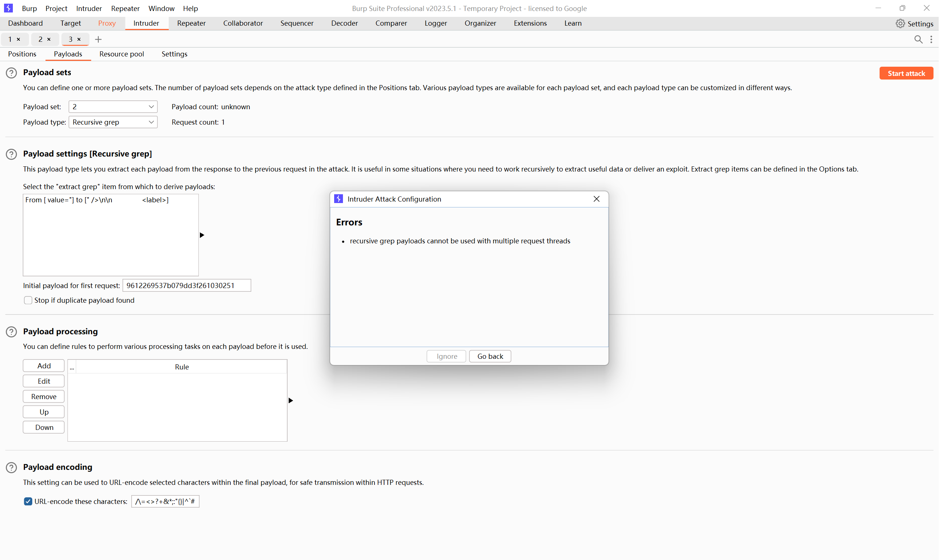This screenshot has height=560, width=939.
Task: Open the Payload type dropdown
Action: click(x=113, y=122)
